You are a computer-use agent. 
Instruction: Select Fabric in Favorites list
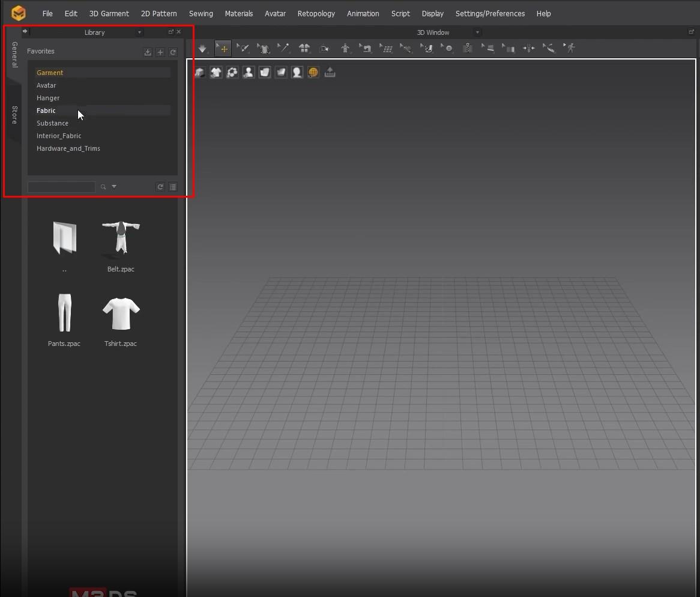click(103, 111)
